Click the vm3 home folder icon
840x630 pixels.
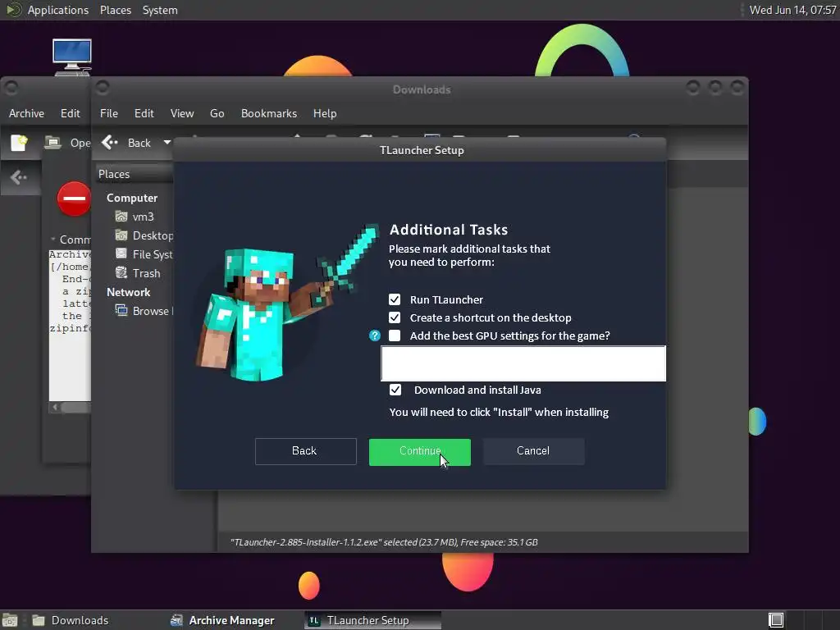coord(121,217)
